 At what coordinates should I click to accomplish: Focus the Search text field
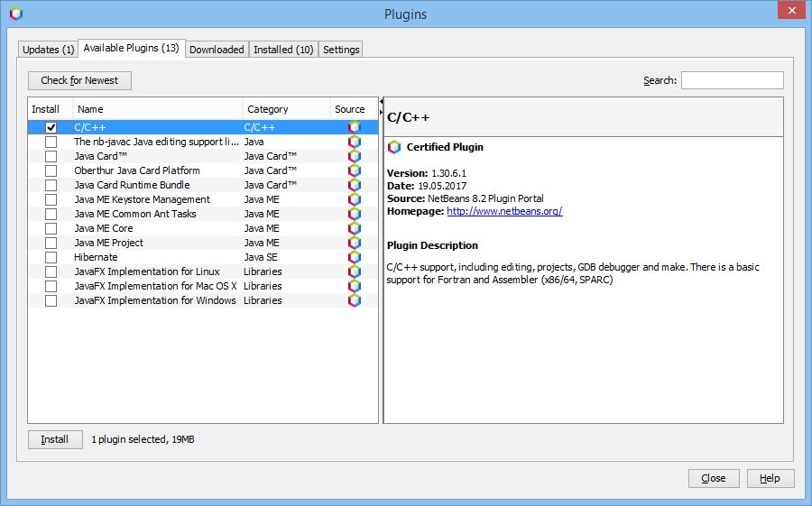coord(732,80)
